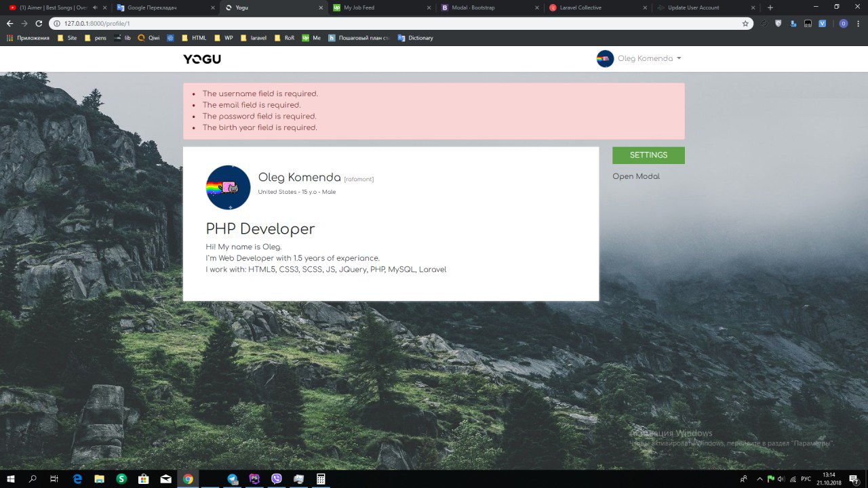Open the lib bookmark
The height and width of the screenshot is (488, 868).
click(x=122, y=38)
